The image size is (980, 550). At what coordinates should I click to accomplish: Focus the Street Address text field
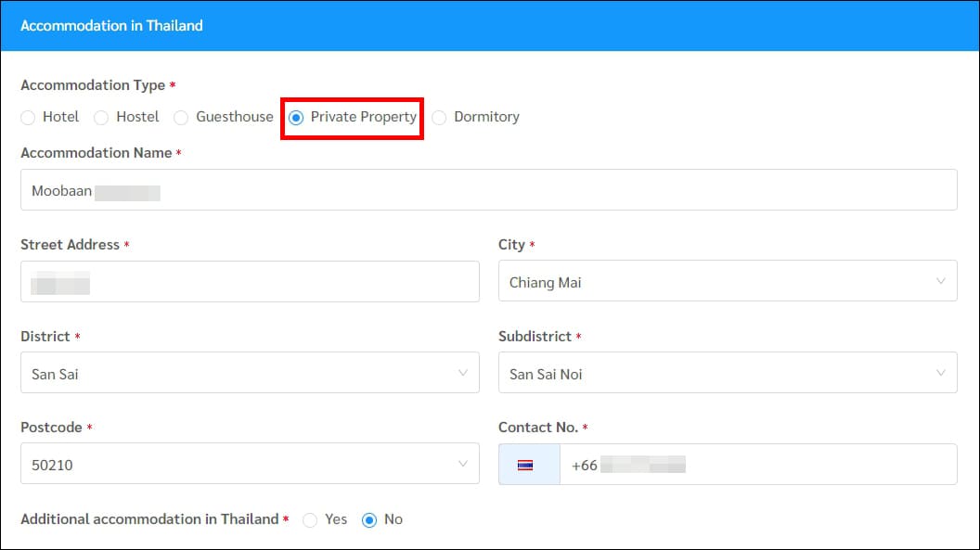pyautogui.click(x=250, y=282)
